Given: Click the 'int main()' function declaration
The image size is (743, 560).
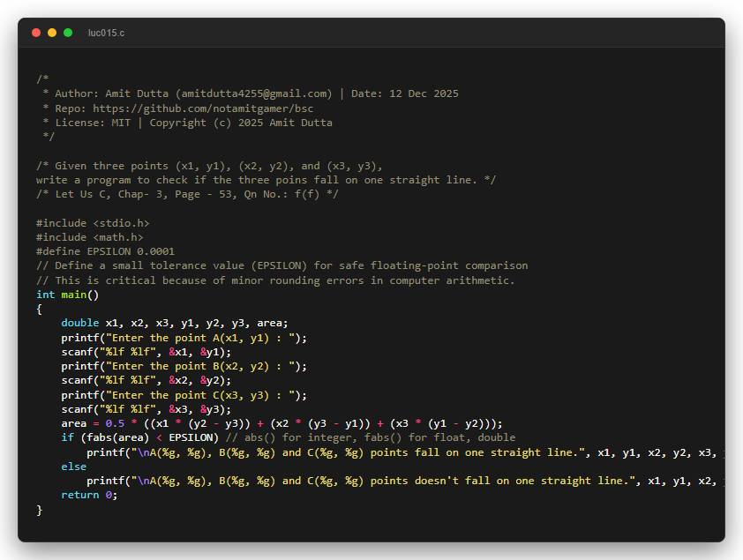Looking at the screenshot, I should point(67,295).
